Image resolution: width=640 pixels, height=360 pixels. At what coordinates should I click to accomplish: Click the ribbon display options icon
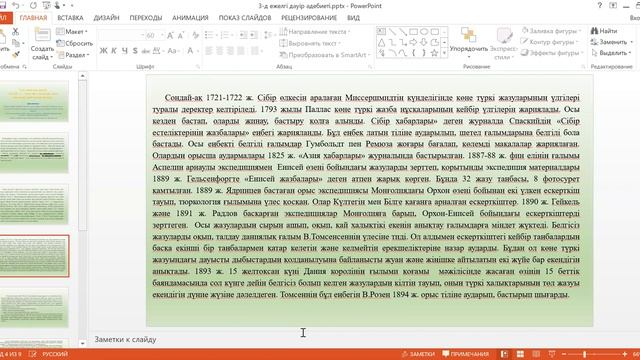point(613,6)
